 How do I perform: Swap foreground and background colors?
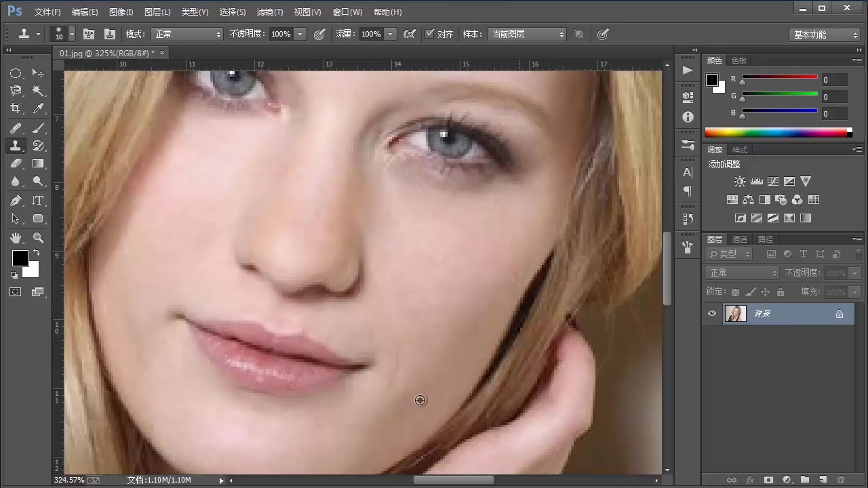coord(35,253)
